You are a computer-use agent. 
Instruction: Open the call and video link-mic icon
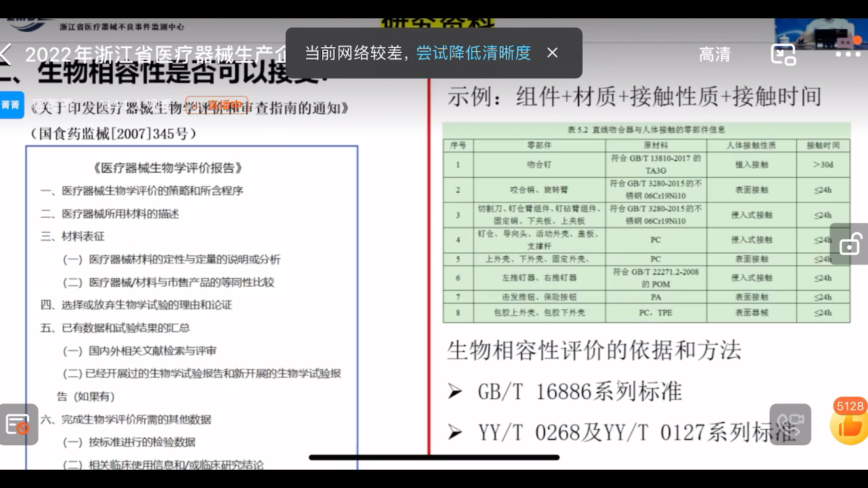(791, 424)
